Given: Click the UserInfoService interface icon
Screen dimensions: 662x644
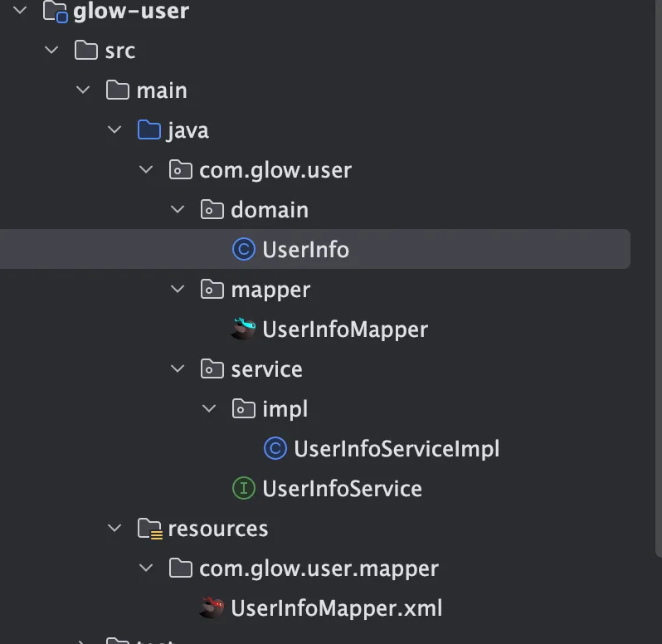Looking at the screenshot, I should coord(243,489).
